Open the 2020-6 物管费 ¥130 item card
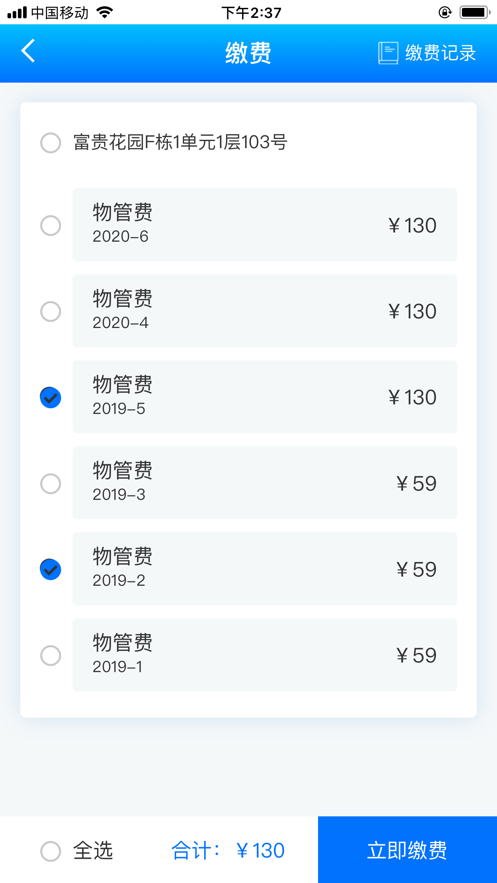This screenshot has height=883, width=497. tap(265, 225)
